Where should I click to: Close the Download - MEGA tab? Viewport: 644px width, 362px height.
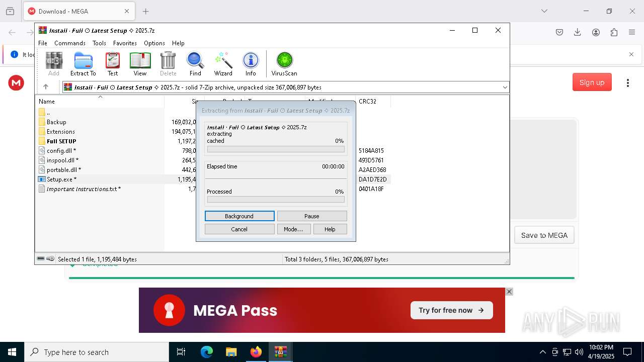pyautogui.click(x=127, y=11)
